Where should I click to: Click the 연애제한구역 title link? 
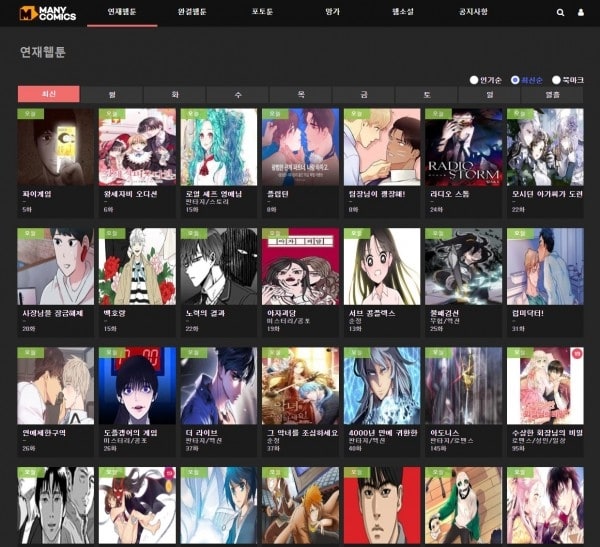point(44,433)
